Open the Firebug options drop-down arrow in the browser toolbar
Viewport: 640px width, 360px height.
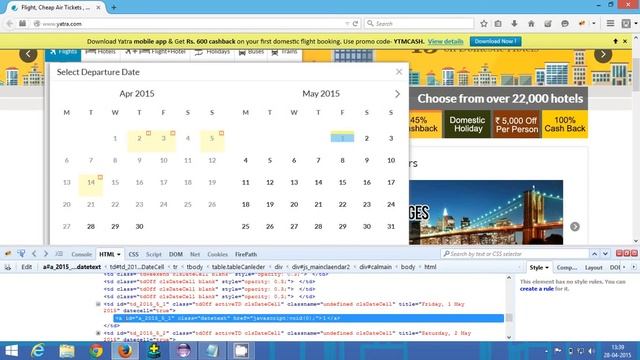pos(594,24)
